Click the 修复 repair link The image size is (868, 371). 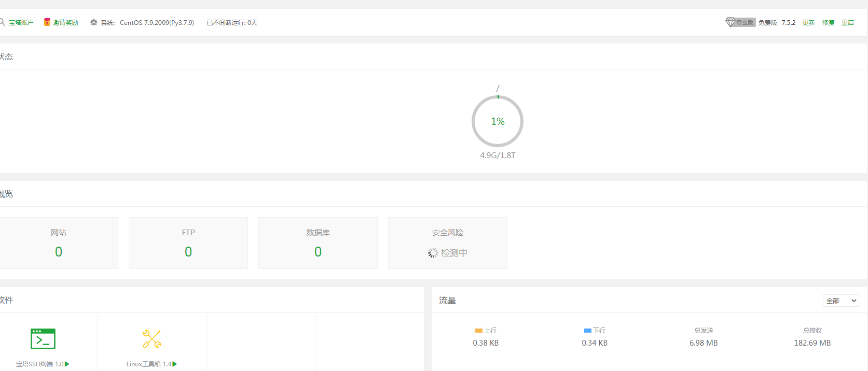(829, 23)
